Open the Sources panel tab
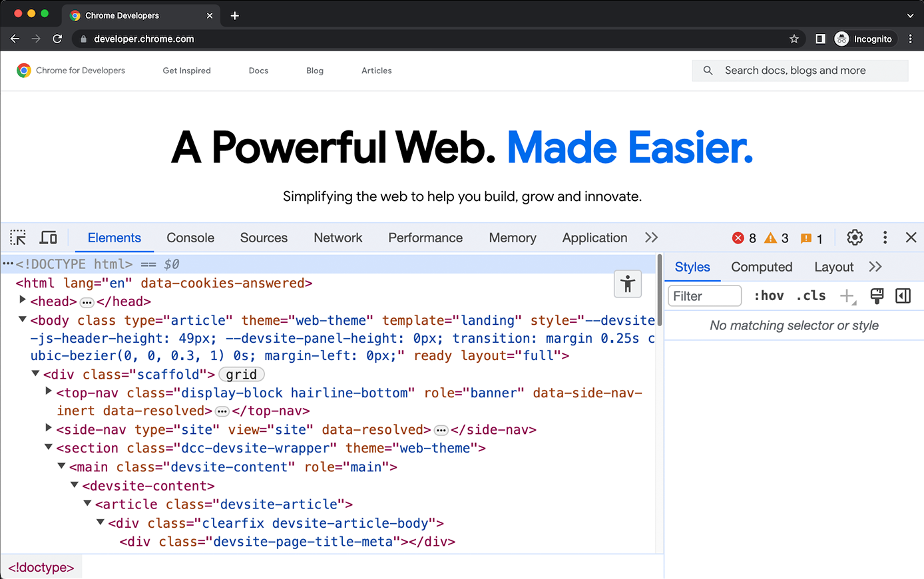The width and height of the screenshot is (924, 579). click(x=264, y=238)
